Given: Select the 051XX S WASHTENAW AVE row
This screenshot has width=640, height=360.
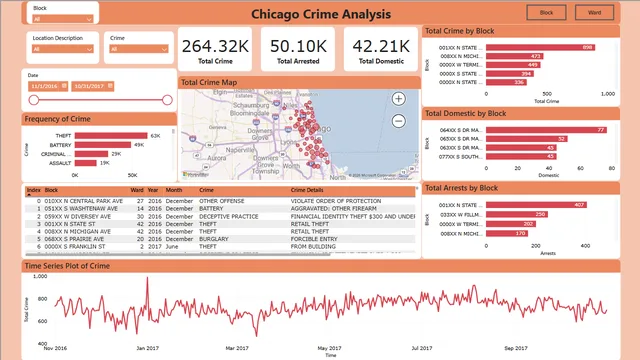Looking at the screenshot, I should (x=220, y=209).
